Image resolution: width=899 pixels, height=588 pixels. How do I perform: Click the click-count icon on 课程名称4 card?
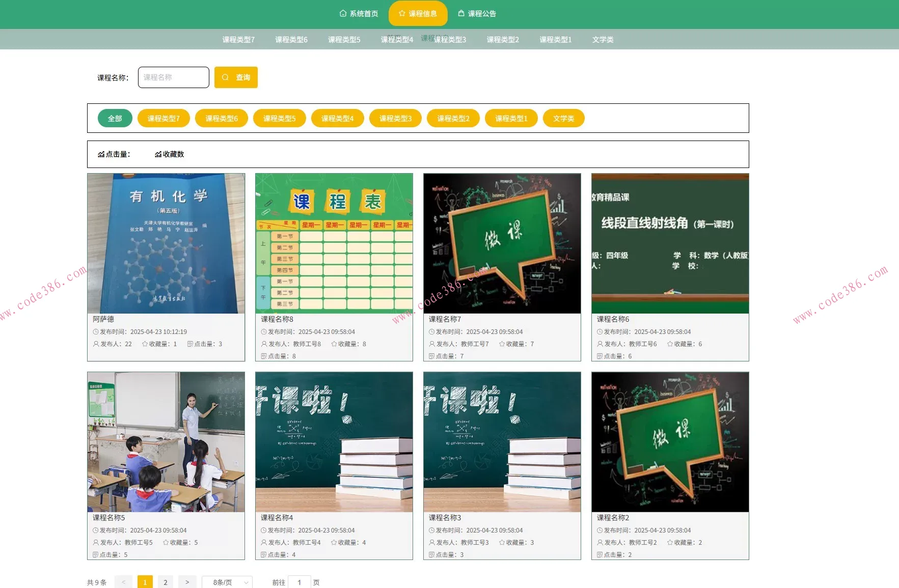[264, 555]
